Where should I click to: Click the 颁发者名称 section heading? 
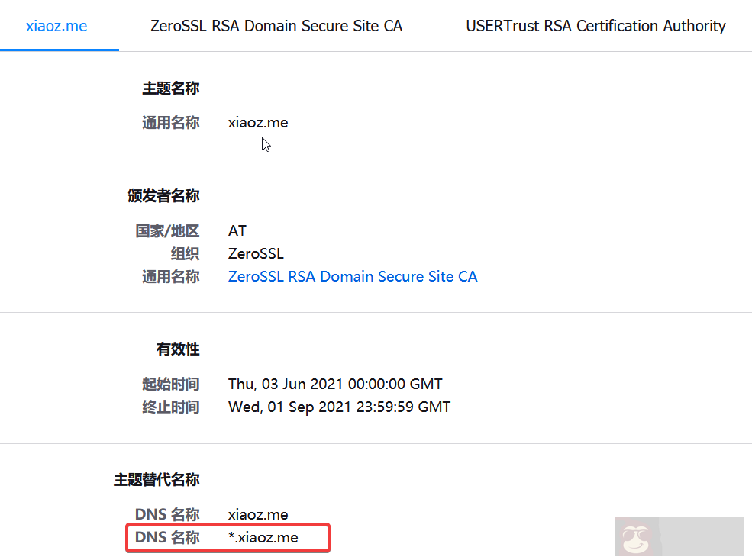coord(163,196)
